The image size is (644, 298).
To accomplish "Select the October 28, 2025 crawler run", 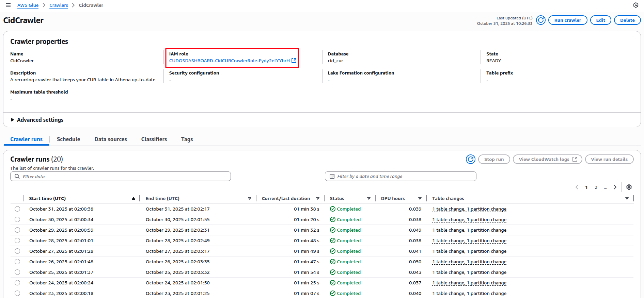I will (x=17, y=241).
